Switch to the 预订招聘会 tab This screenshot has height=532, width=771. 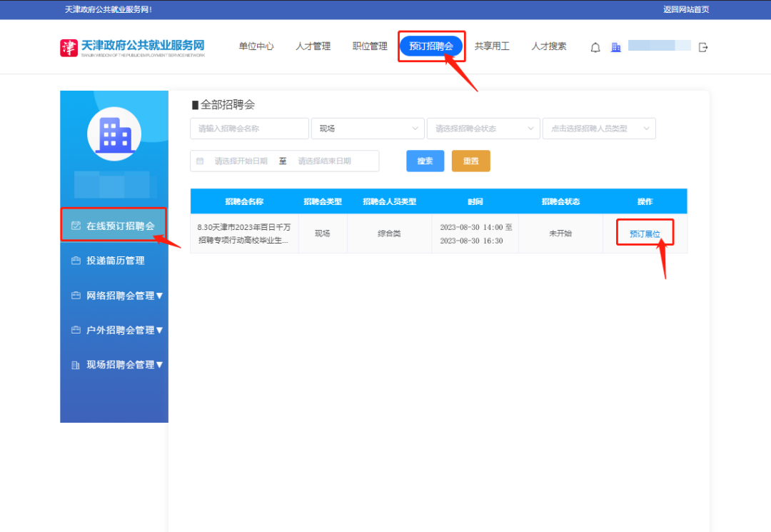(431, 46)
